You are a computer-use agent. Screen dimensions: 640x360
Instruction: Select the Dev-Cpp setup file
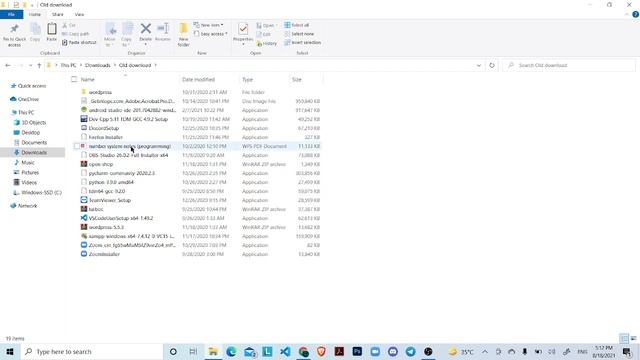128,119
